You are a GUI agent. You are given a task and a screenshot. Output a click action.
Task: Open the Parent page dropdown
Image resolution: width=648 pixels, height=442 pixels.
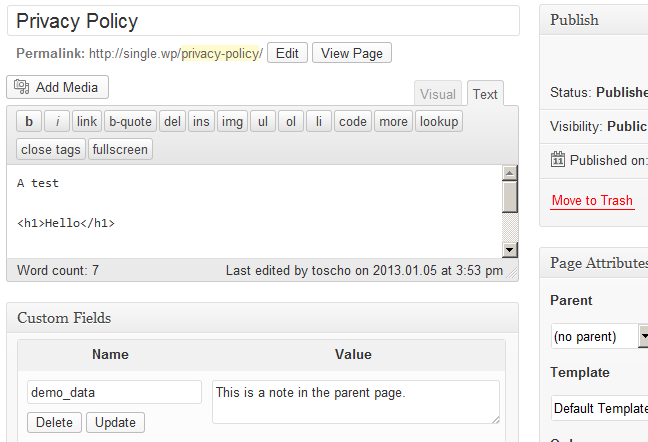[600, 336]
